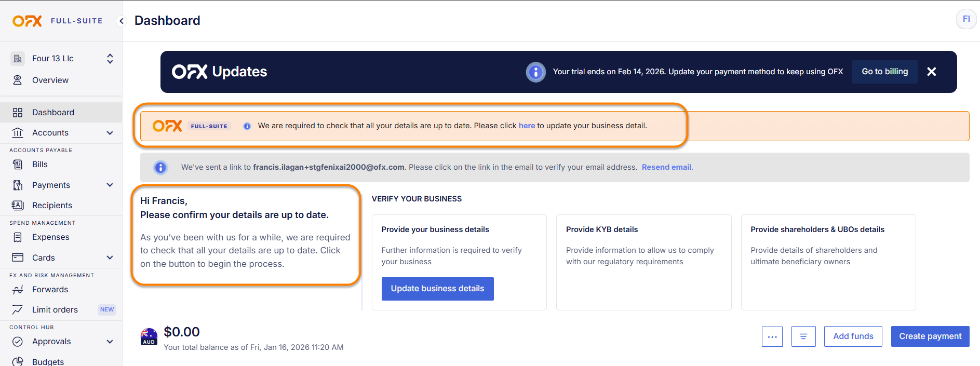Click the Limit orders chart icon
This screenshot has height=366, width=980.
pyautogui.click(x=18, y=310)
